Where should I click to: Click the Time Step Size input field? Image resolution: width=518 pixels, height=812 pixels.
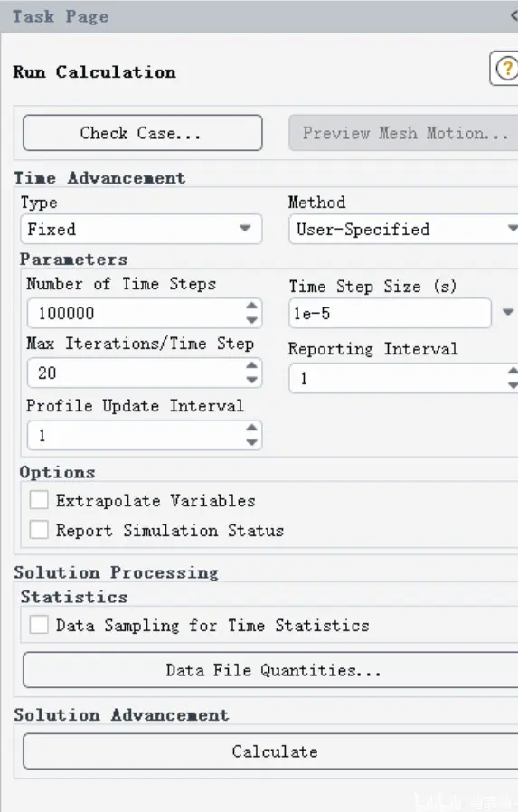391,313
